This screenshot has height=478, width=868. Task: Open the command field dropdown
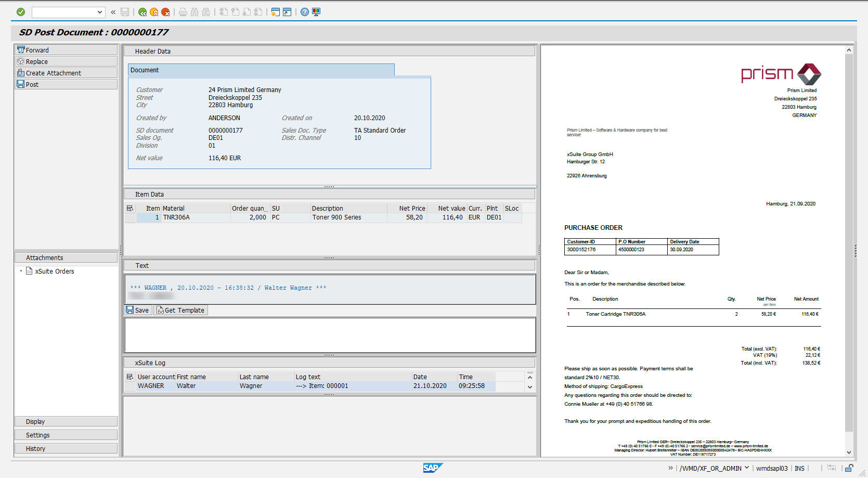[x=100, y=12]
